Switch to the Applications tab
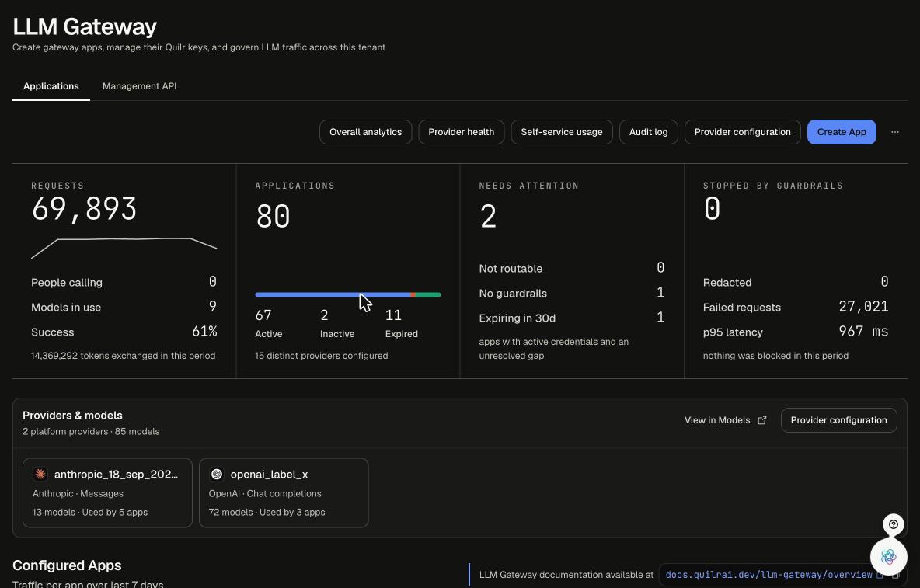Screen dimensions: 920x588 pyautogui.click(x=51, y=86)
